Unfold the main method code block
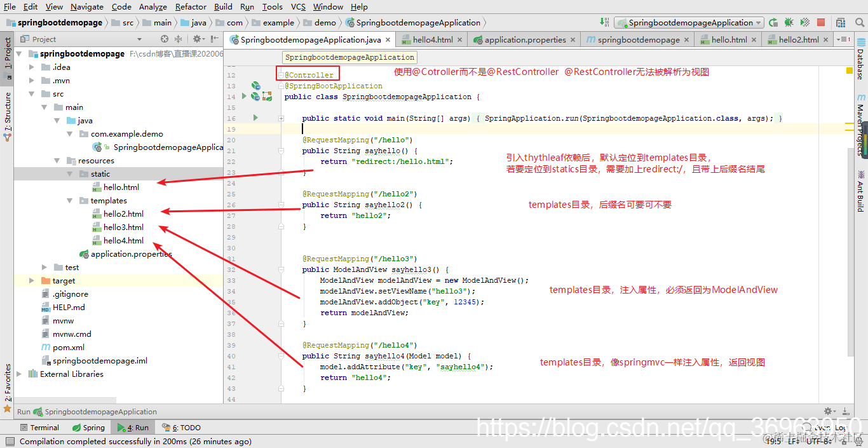 tap(281, 118)
